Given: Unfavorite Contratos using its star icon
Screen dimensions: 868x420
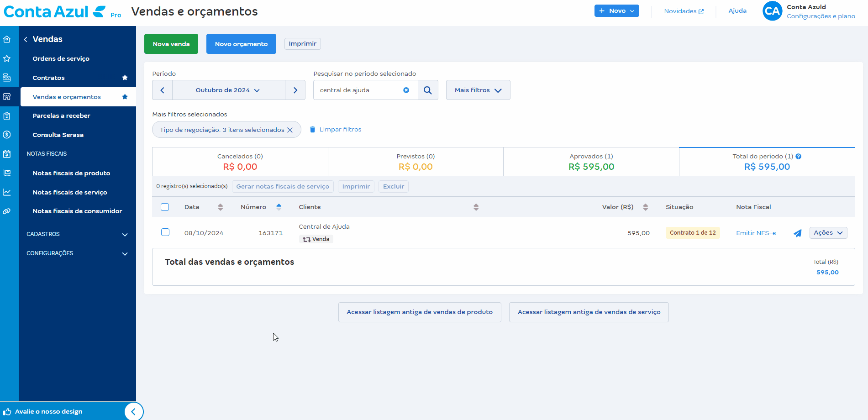Looking at the screenshot, I should pyautogui.click(x=125, y=78).
